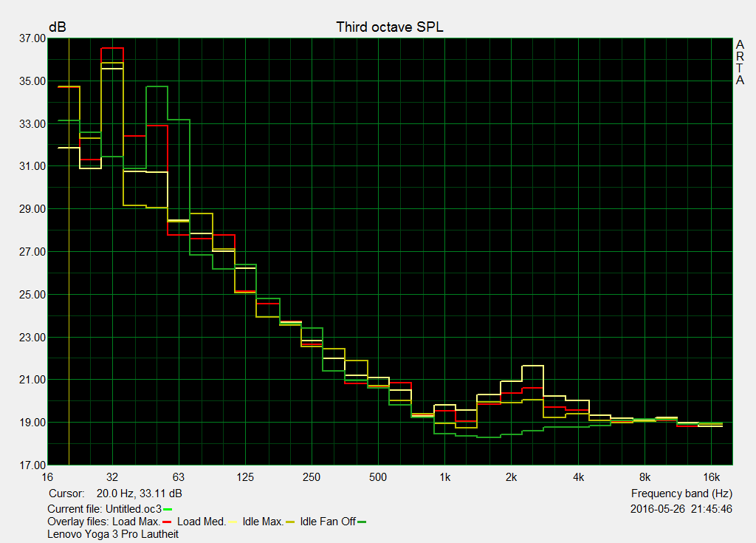756x543 pixels.
Task: Click the 'Idle Fan Off' legend label
Action: point(328,522)
